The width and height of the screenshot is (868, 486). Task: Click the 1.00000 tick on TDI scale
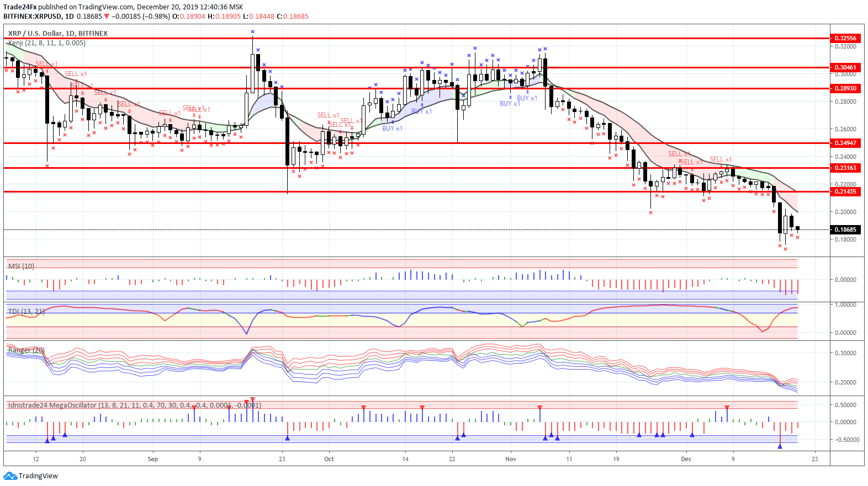[845, 305]
